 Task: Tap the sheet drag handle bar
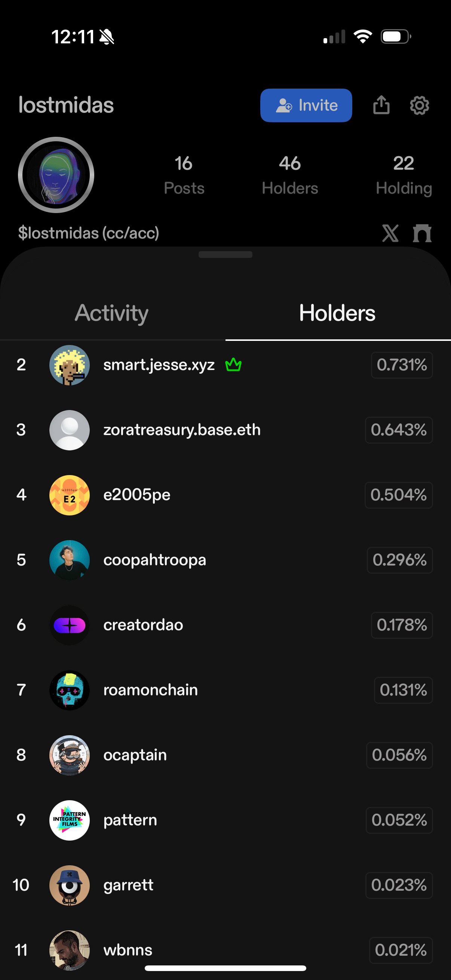click(225, 255)
